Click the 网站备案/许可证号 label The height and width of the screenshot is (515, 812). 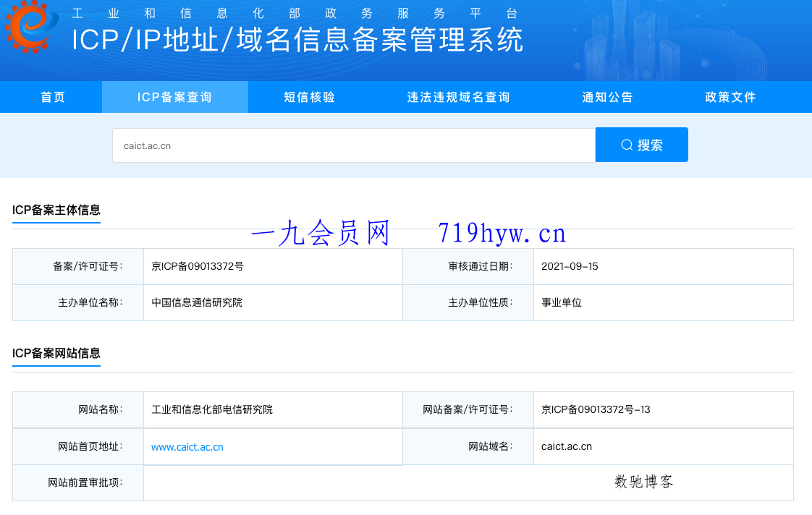pyautogui.click(x=468, y=410)
